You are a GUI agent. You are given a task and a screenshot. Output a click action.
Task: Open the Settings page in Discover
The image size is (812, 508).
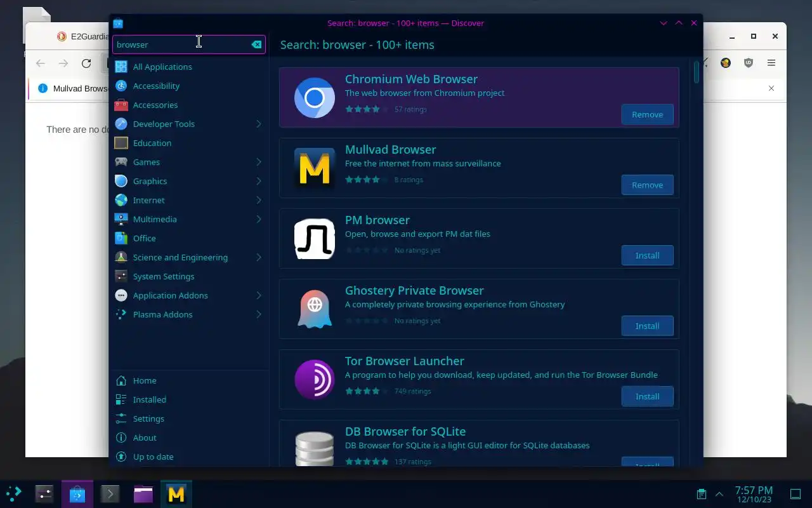pyautogui.click(x=189, y=418)
